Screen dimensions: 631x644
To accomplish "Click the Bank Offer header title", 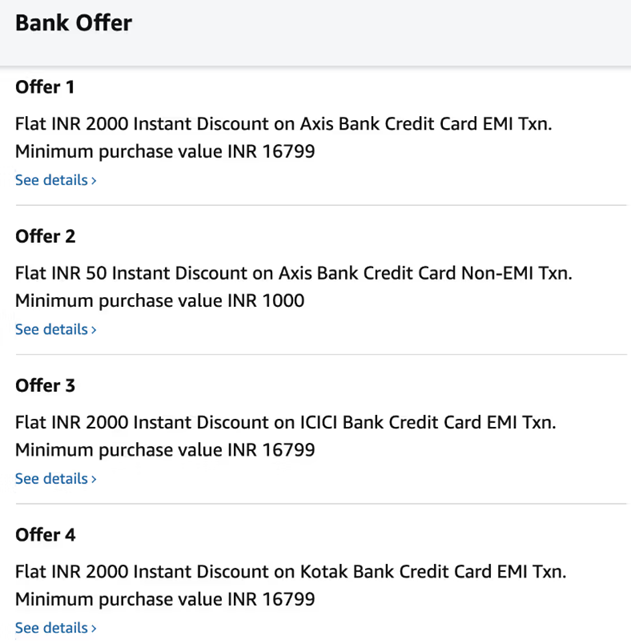I will (x=73, y=23).
